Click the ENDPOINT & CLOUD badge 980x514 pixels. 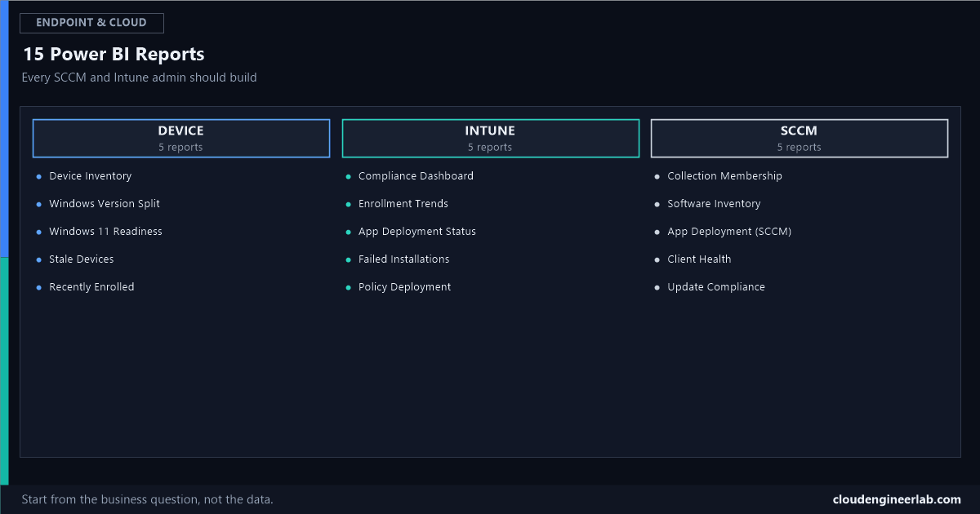[91, 23]
